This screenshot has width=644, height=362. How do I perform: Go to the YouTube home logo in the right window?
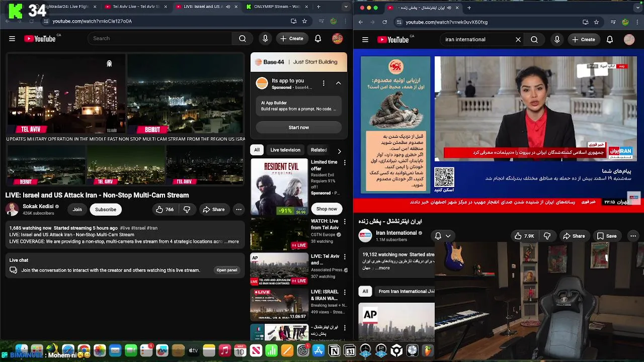click(393, 40)
